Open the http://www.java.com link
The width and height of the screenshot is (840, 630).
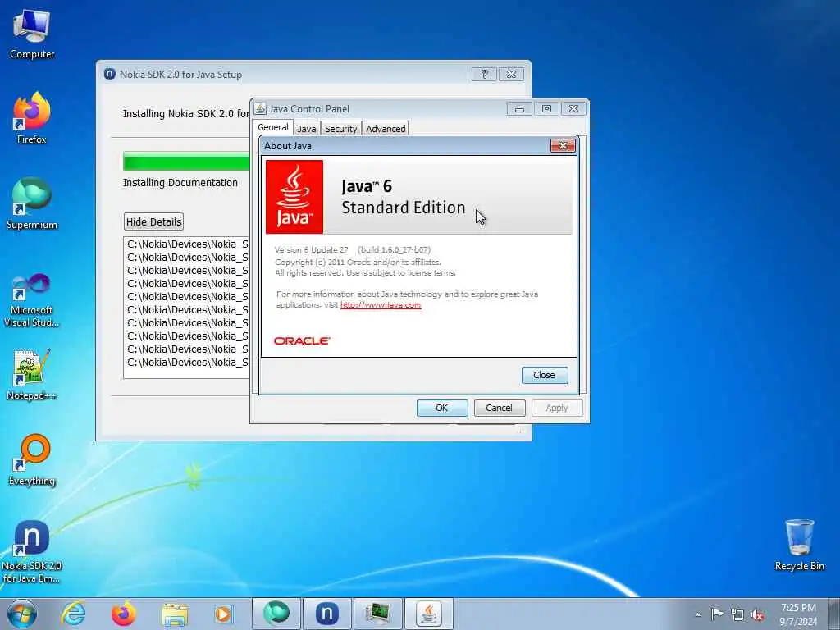381,305
